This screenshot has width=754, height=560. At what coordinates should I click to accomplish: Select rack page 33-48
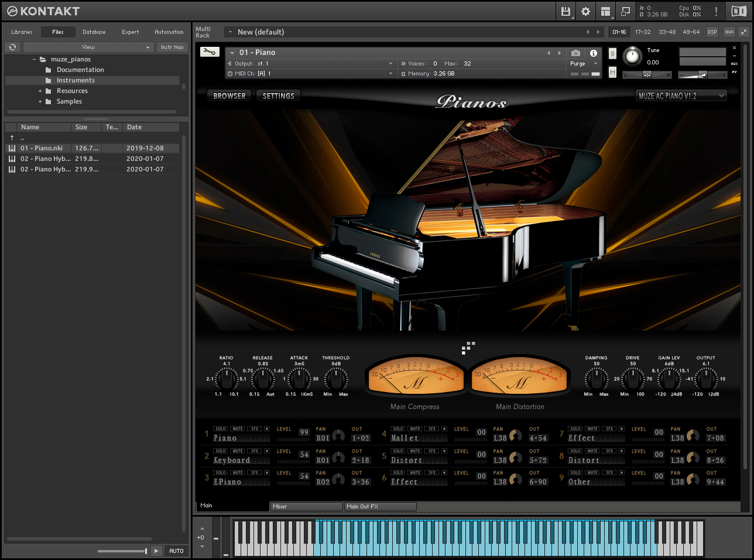tap(667, 32)
